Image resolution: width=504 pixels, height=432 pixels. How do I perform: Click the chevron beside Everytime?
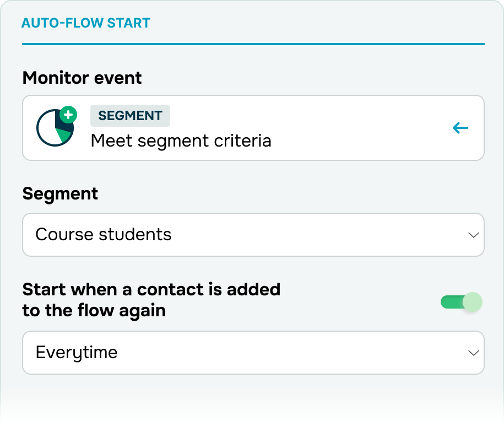tap(474, 353)
